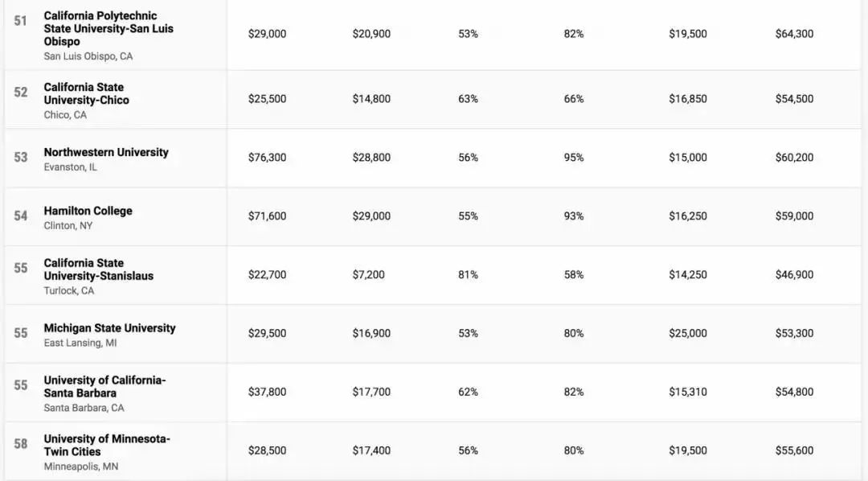Click the Hamilton College name
This screenshot has height=481, width=868.
(x=88, y=211)
